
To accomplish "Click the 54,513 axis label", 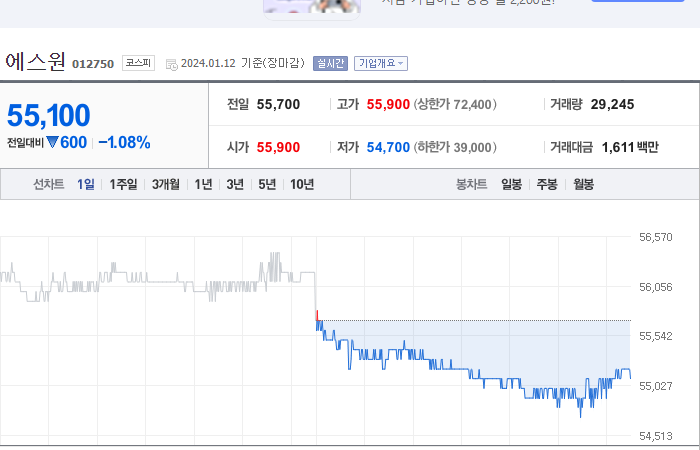I will click(655, 436).
